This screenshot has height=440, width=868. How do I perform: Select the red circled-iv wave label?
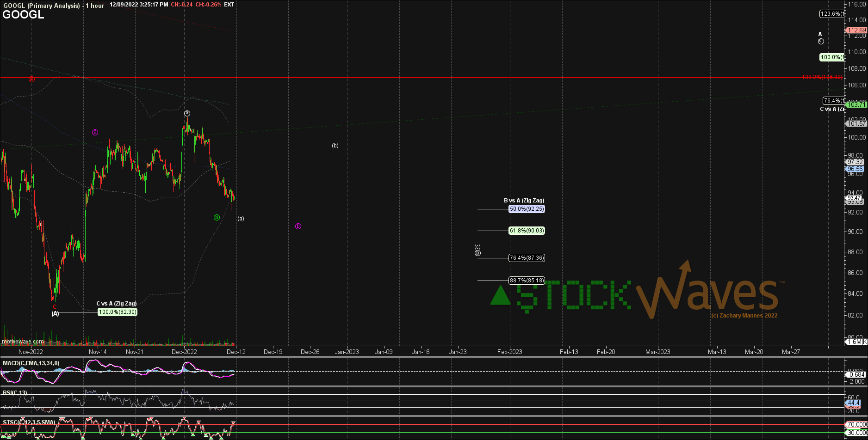[31, 79]
